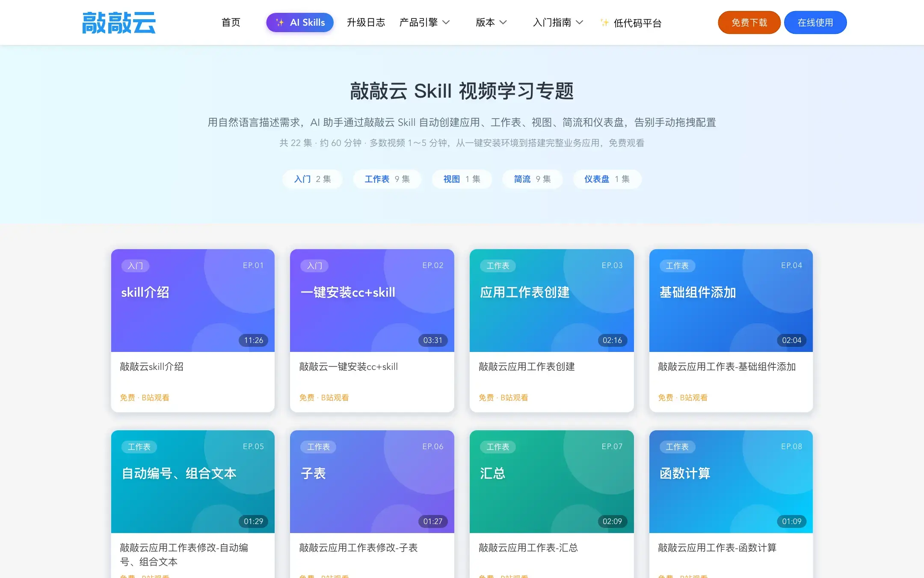Click the 入门 tag on EP.01 card
Screen dimensions: 924x578
coord(136,266)
